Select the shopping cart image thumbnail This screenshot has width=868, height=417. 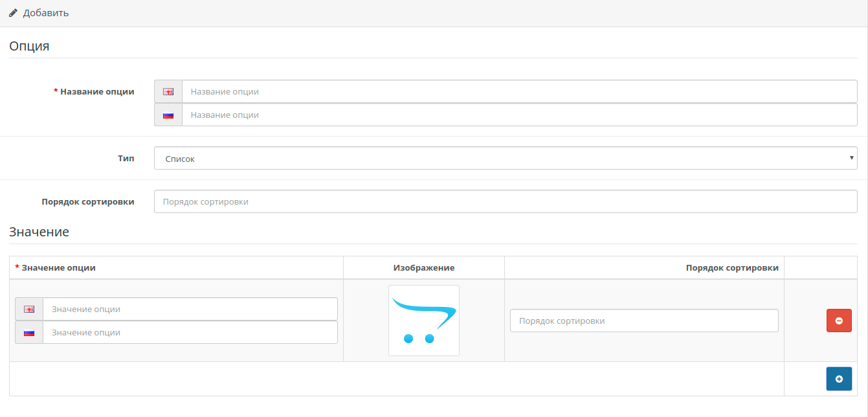point(424,321)
